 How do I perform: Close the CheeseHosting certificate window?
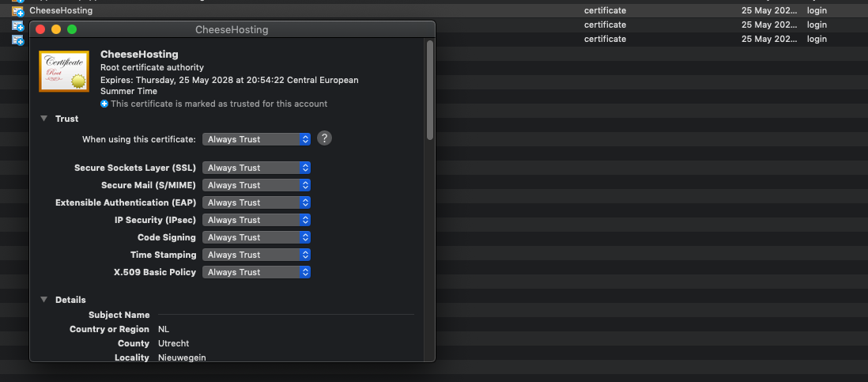[x=40, y=30]
